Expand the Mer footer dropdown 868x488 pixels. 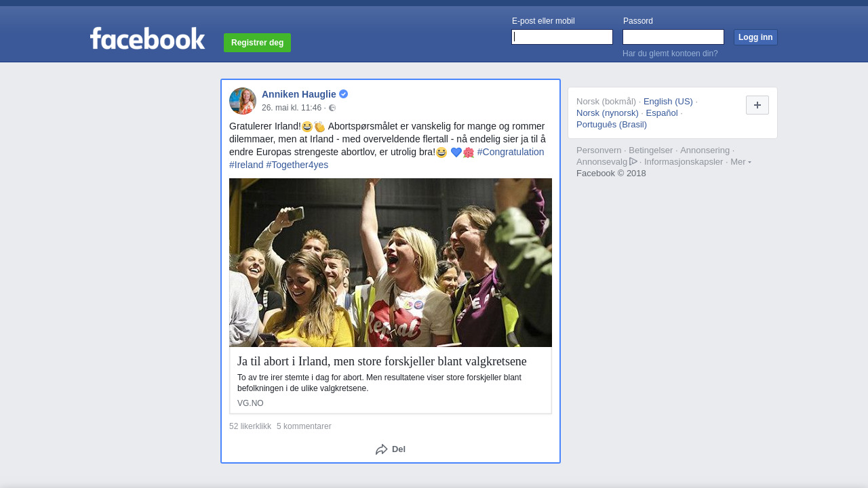pyautogui.click(x=741, y=162)
